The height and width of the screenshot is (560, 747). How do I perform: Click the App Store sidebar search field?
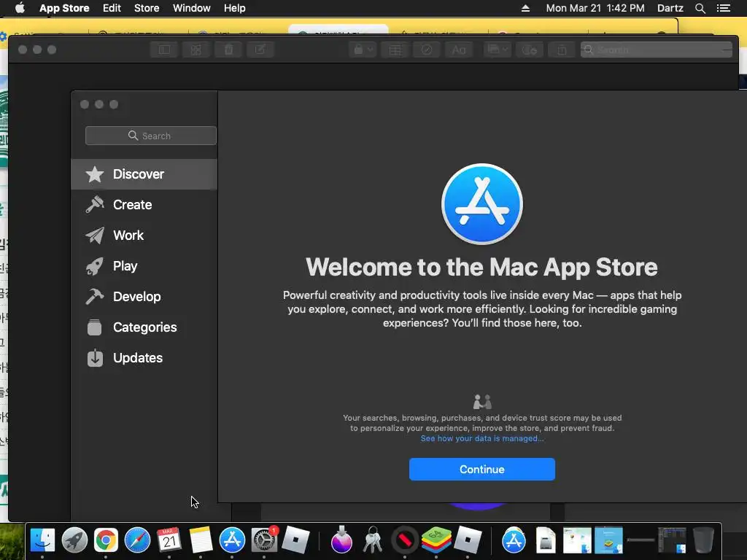point(150,136)
